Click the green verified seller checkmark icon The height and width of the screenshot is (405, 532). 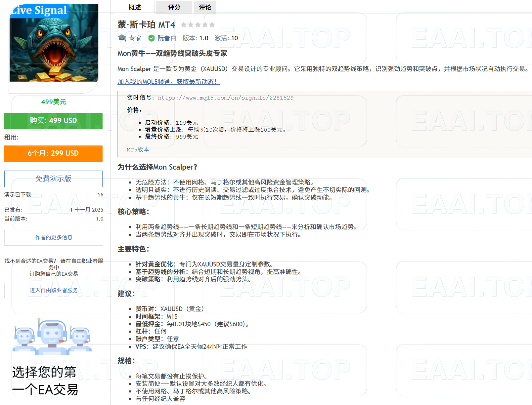[x=152, y=38]
